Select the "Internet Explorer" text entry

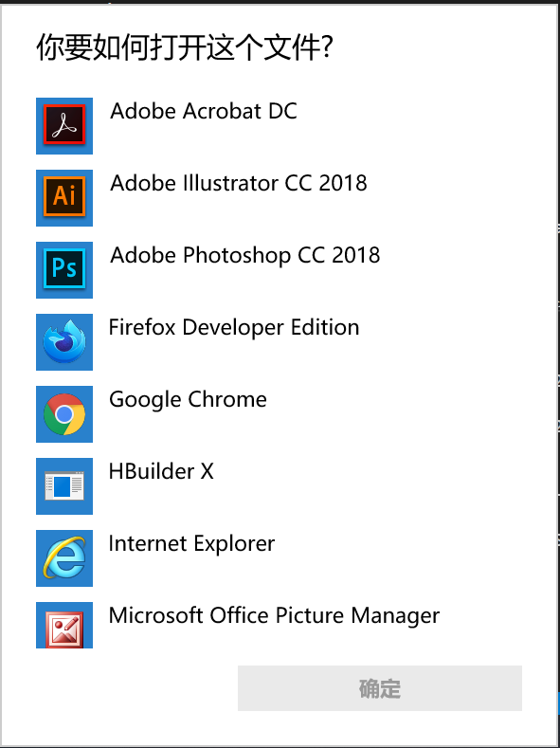[x=191, y=544]
